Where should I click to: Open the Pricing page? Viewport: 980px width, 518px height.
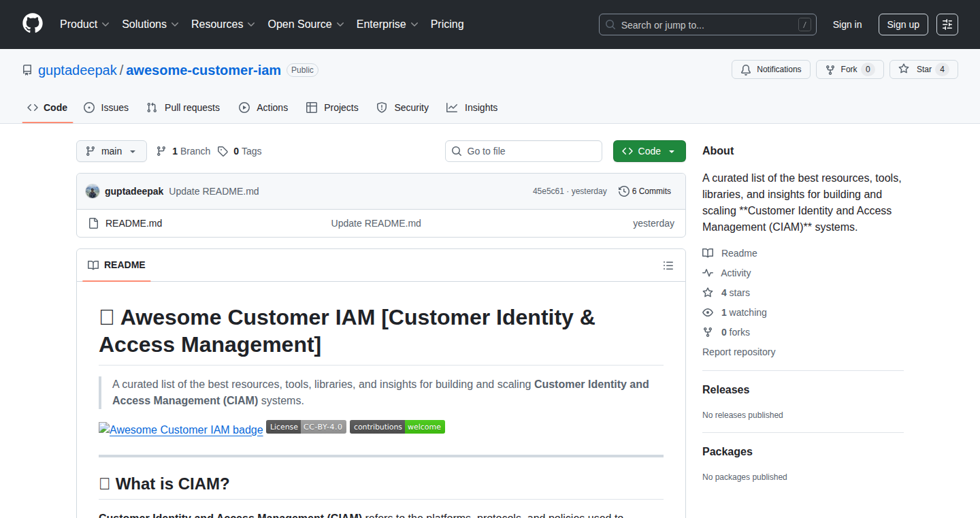[x=447, y=25]
